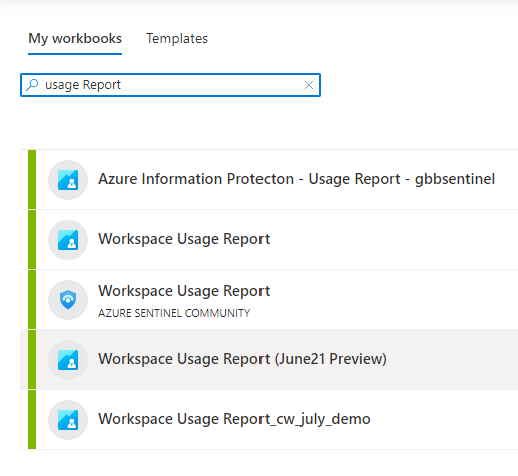This screenshot has width=518, height=476.
Task: Clear the search box with the X
Action: 309,85
